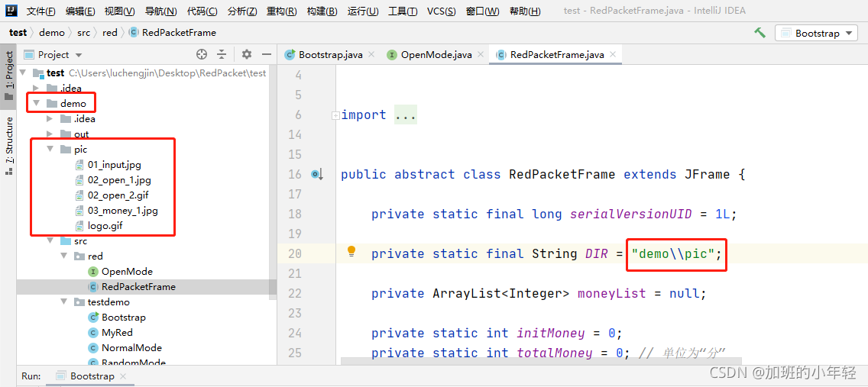
Task: Open the 代码(C) menu
Action: tap(202, 11)
